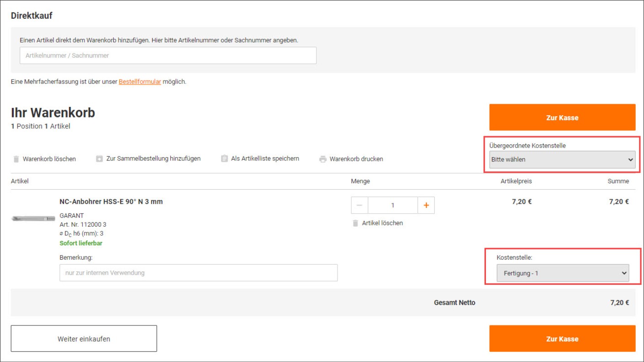Click the Als Artikelliste speichern text
The height and width of the screenshot is (362, 644).
click(265, 159)
